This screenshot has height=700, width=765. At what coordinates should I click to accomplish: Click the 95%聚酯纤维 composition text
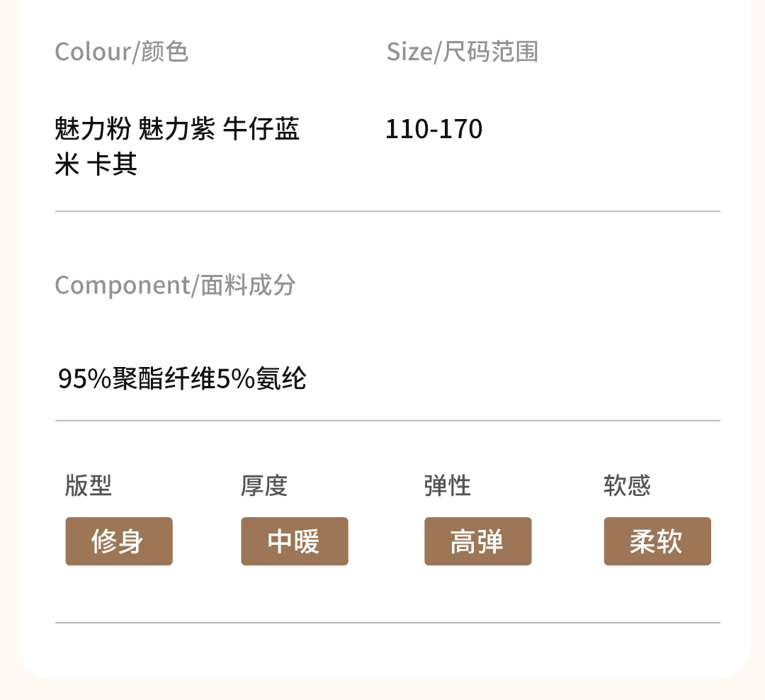pos(136,379)
